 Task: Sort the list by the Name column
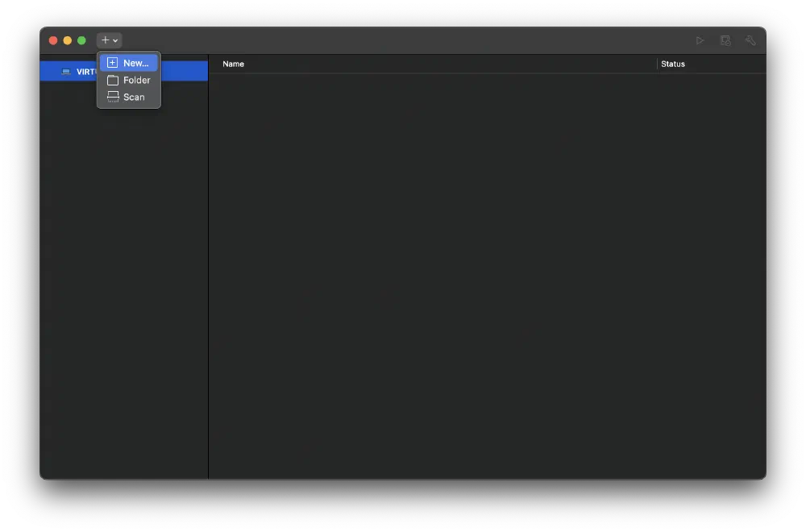tap(233, 64)
